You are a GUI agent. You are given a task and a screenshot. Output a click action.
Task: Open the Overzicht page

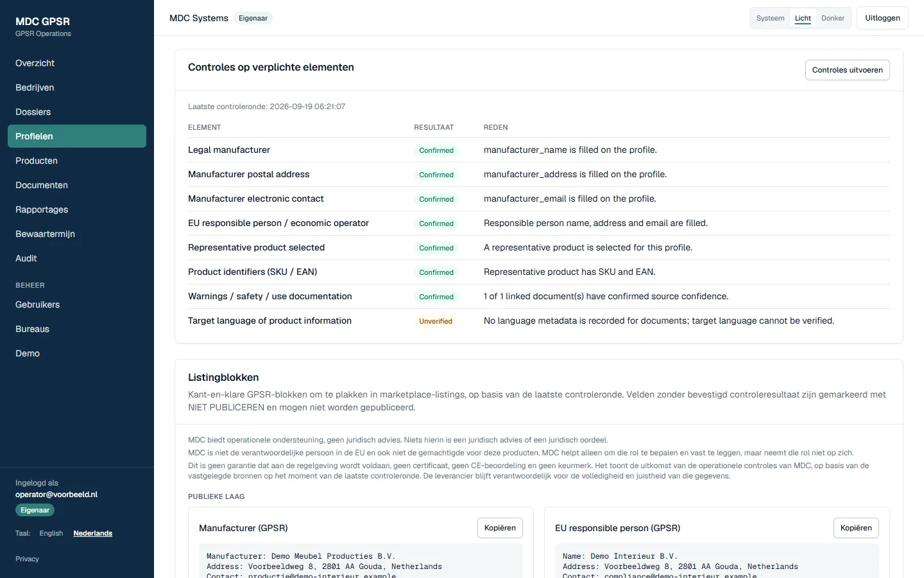tap(77, 63)
